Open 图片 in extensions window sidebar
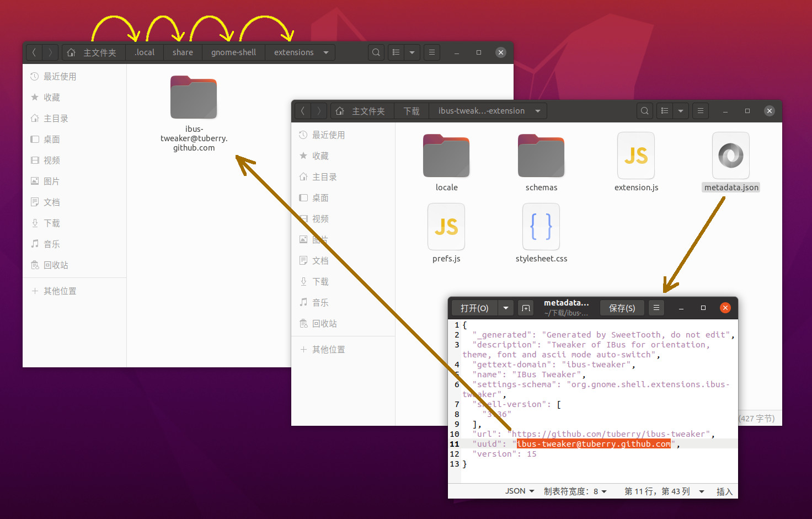 (74, 181)
